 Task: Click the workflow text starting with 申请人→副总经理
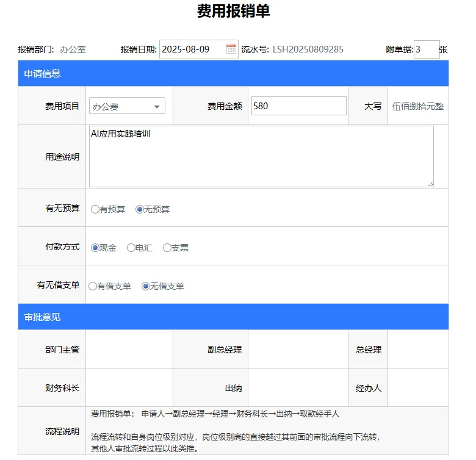(240, 414)
